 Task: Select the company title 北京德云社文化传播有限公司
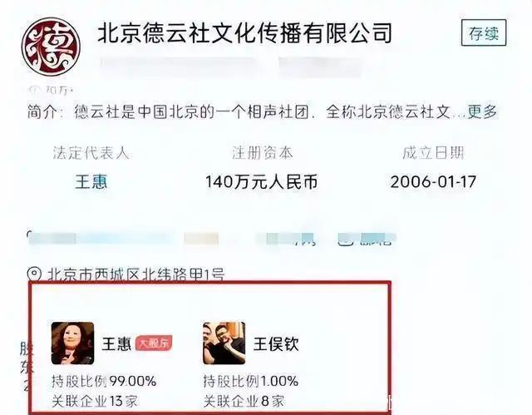(x=244, y=33)
